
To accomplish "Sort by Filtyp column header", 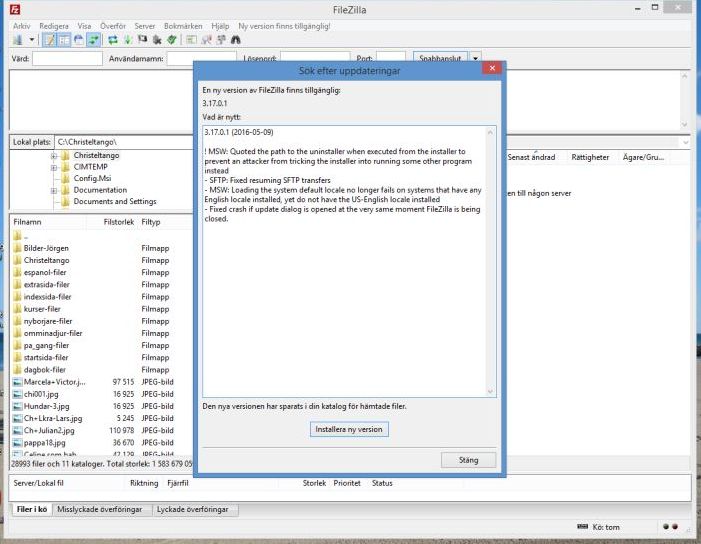I will coord(151,222).
